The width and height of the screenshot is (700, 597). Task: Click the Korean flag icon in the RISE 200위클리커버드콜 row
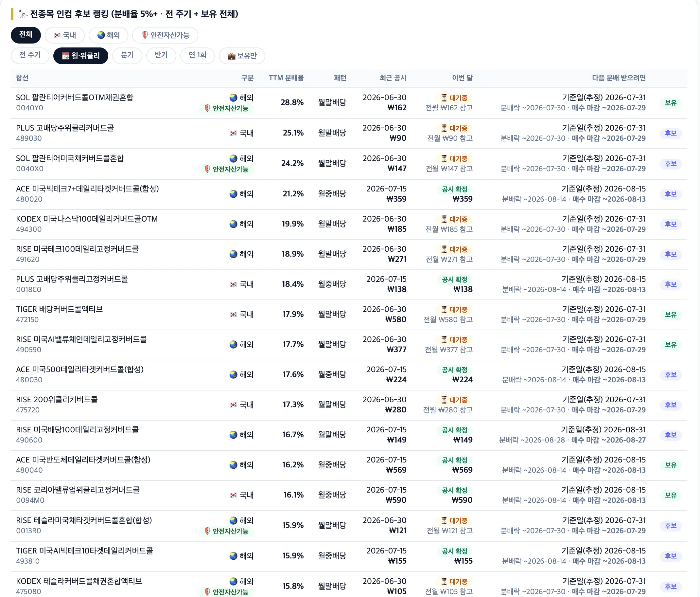tap(233, 405)
